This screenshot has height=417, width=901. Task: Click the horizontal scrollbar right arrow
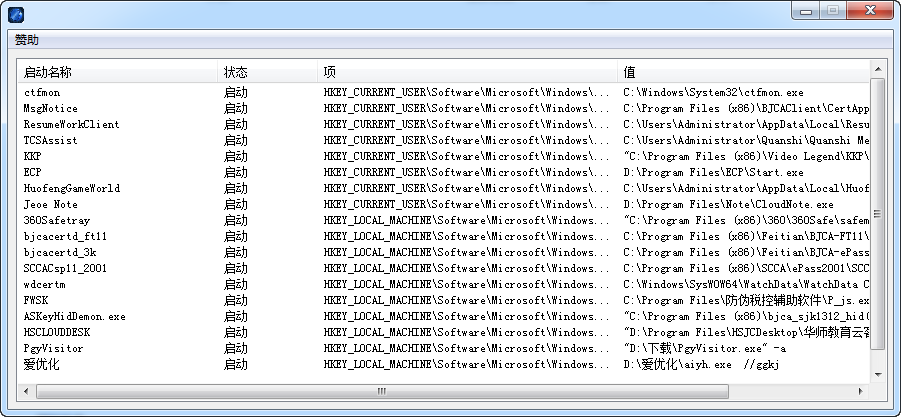point(861,391)
